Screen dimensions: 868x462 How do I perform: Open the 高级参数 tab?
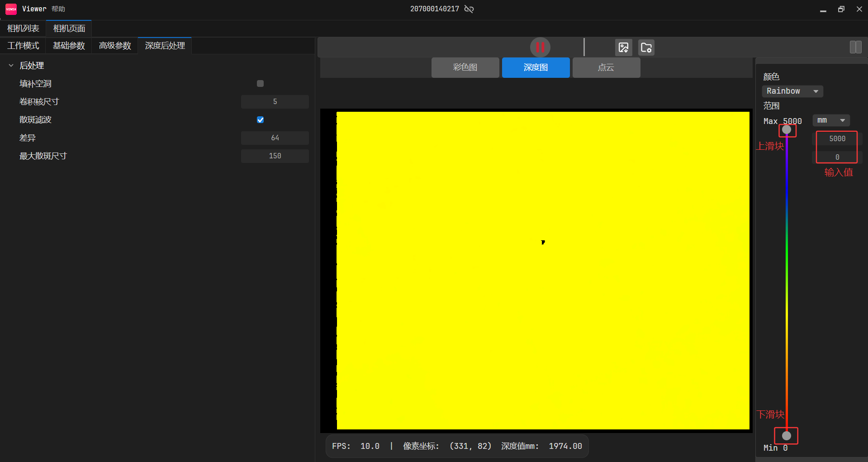point(115,46)
